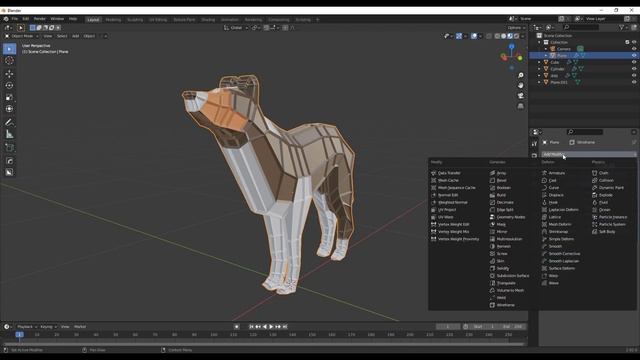The image size is (640, 360).
Task: Select the Measure tool
Action: [9, 134]
